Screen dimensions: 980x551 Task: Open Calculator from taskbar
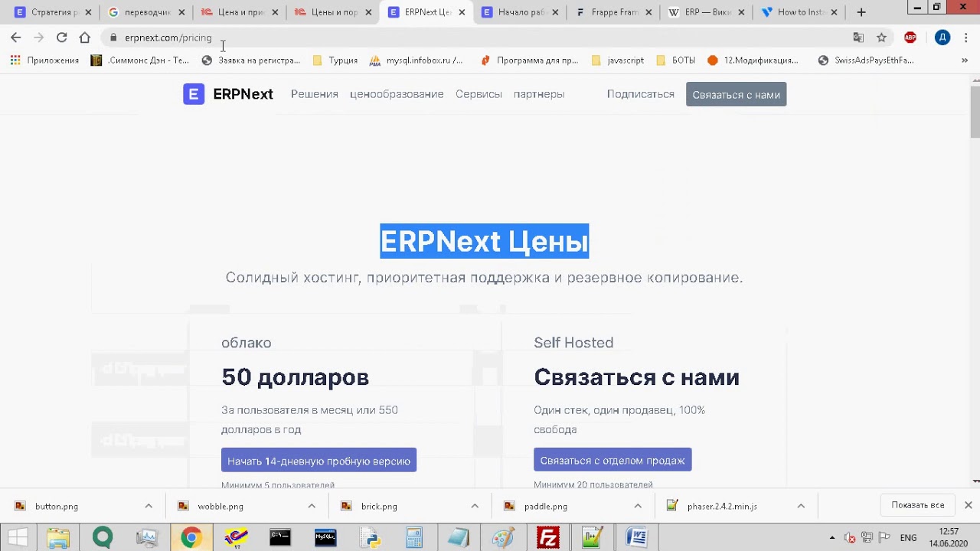tap(414, 538)
